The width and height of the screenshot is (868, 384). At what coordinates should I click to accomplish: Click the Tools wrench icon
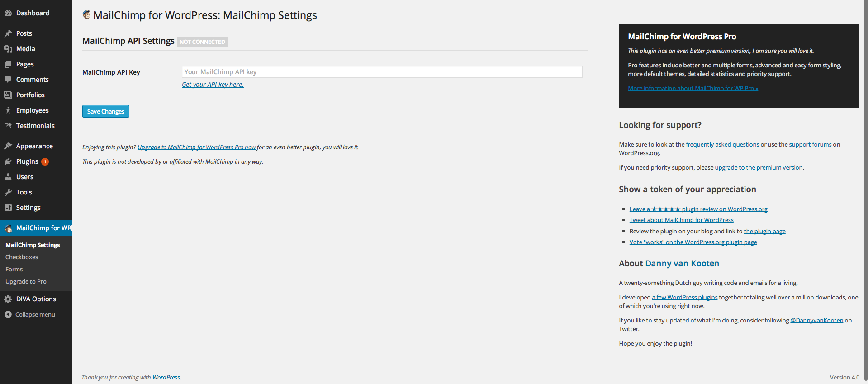click(x=8, y=192)
